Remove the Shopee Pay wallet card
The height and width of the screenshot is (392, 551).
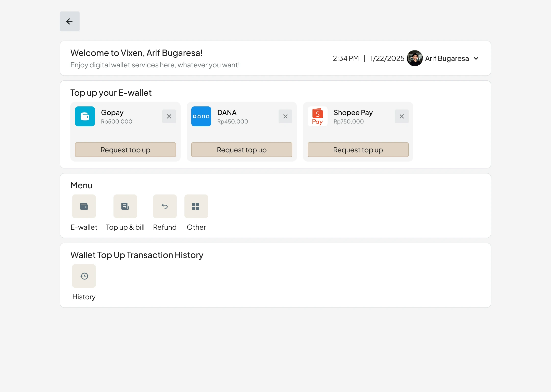coord(402,116)
